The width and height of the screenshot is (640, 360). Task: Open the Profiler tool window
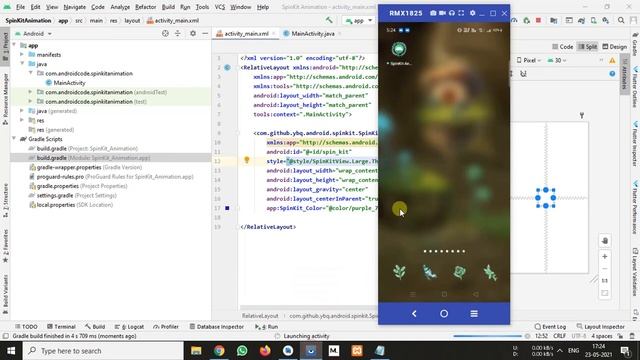pos(166,327)
